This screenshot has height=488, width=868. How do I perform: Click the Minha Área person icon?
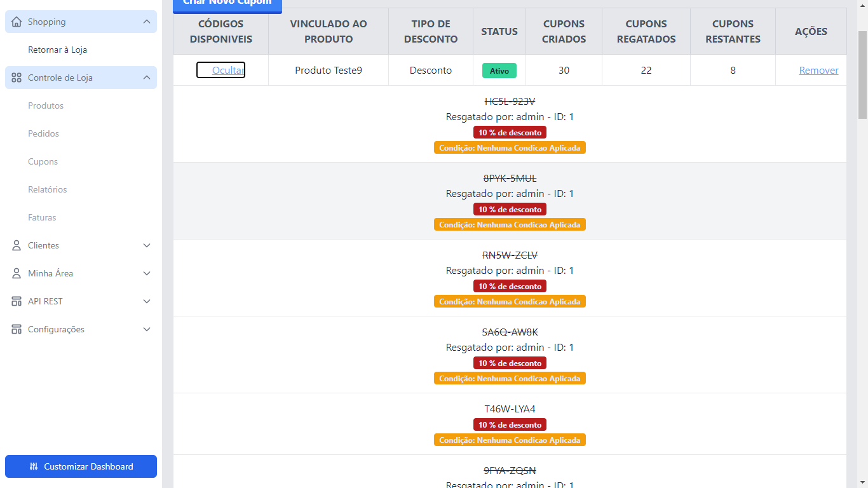point(17,273)
